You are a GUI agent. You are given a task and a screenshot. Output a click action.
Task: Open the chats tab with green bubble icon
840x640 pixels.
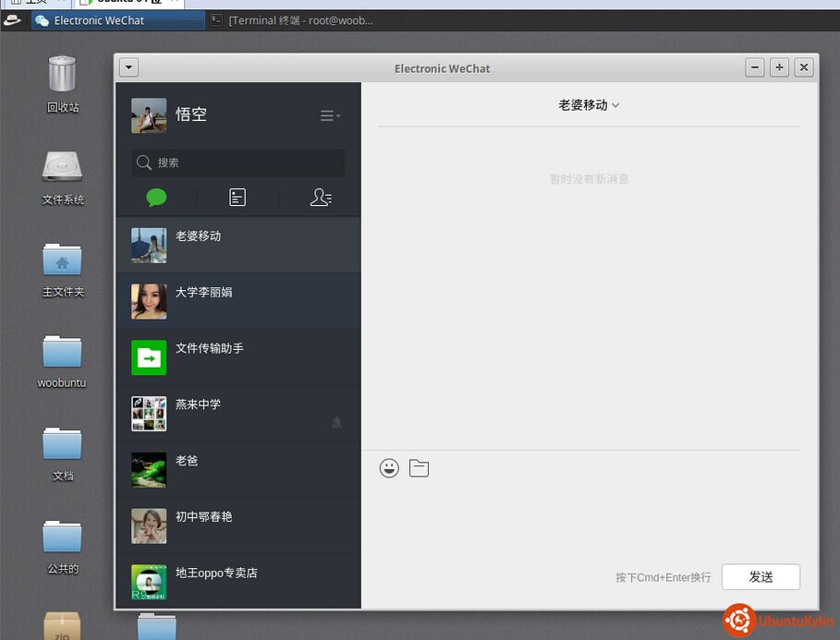coord(156,198)
